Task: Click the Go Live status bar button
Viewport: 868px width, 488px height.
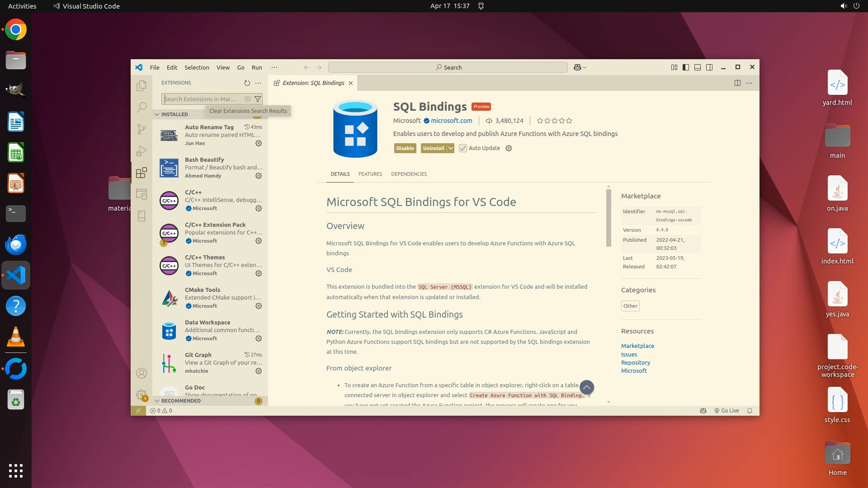Action: pos(726,411)
